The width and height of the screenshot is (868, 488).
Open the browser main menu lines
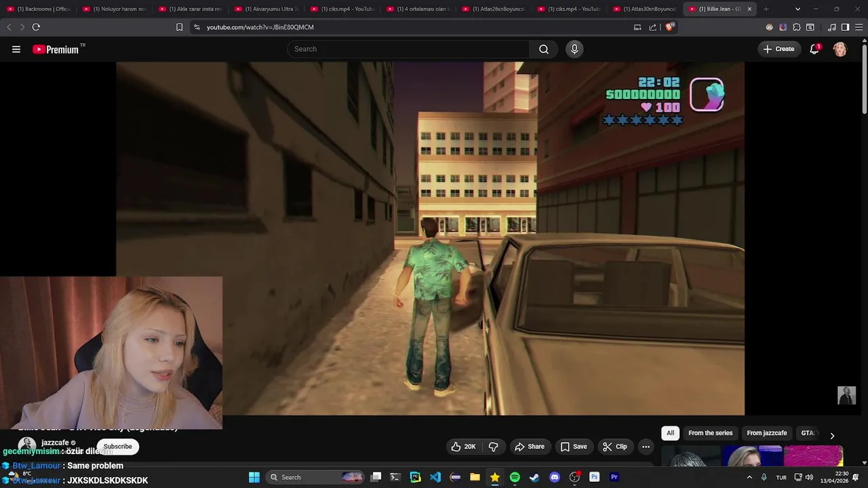coord(859,27)
